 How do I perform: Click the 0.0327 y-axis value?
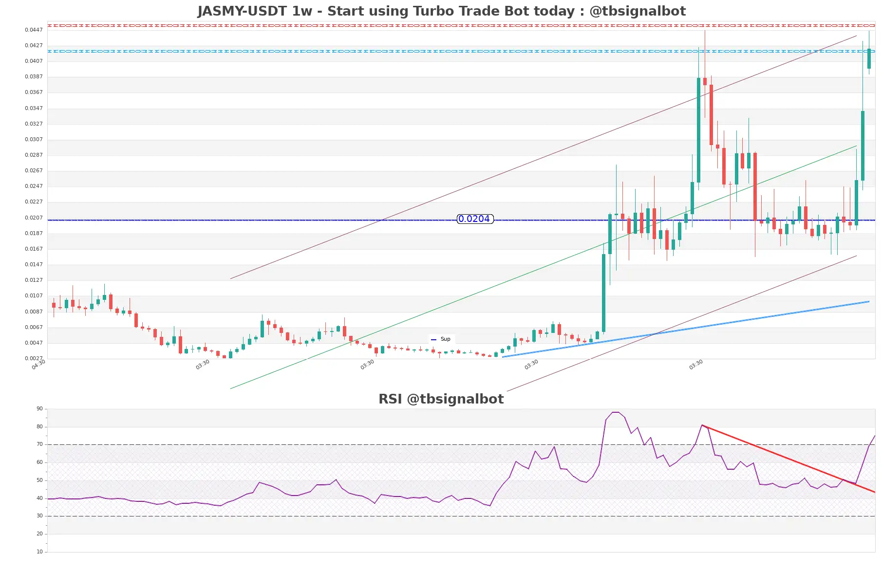pyautogui.click(x=34, y=124)
